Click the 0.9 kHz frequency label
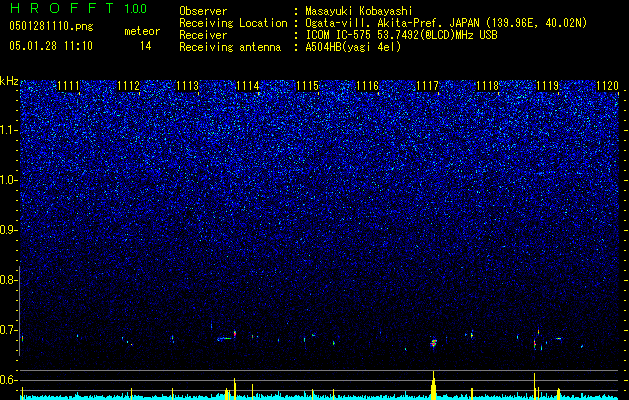This screenshot has height=400, width=629. tap(8, 230)
